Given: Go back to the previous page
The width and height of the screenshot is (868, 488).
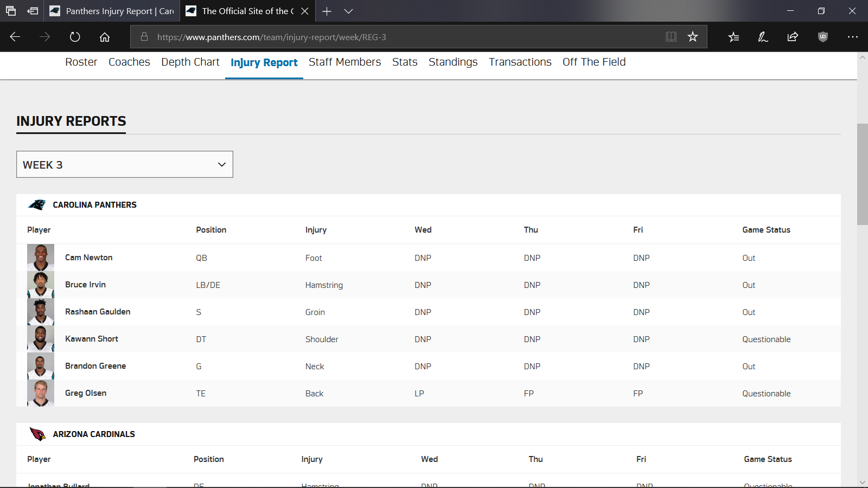Looking at the screenshot, I should [x=15, y=37].
